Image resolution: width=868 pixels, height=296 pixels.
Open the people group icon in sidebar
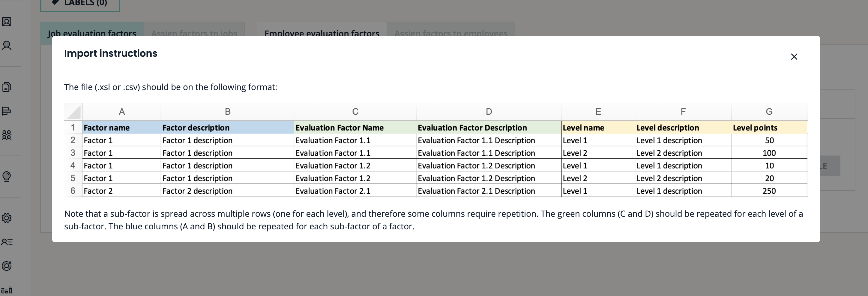(7, 135)
